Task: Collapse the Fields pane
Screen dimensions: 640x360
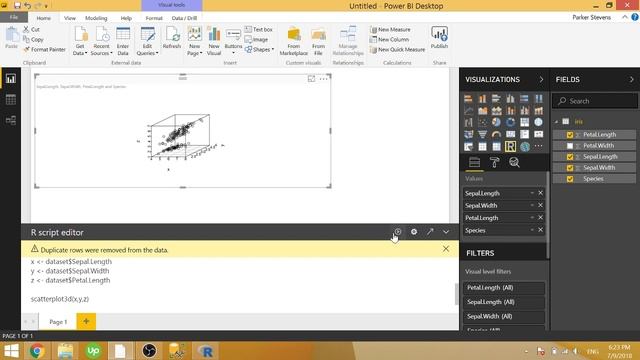Action: coord(631,80)
